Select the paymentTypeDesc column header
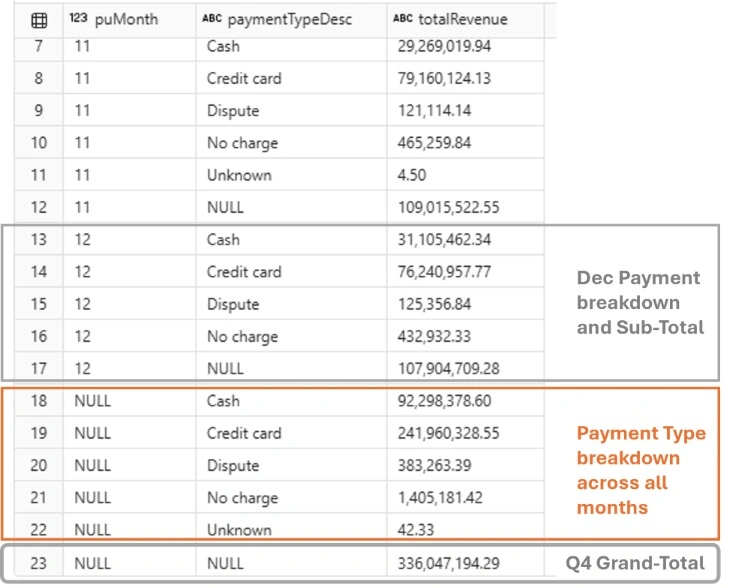 coord(291,20)
